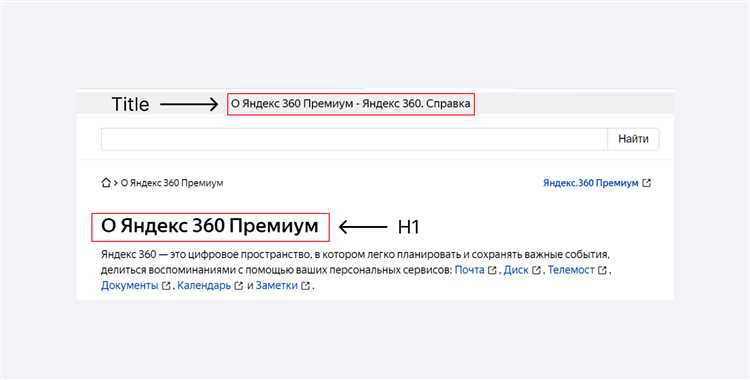
Task: Open the Заметки service link
Action: click(x=276, y=286)
